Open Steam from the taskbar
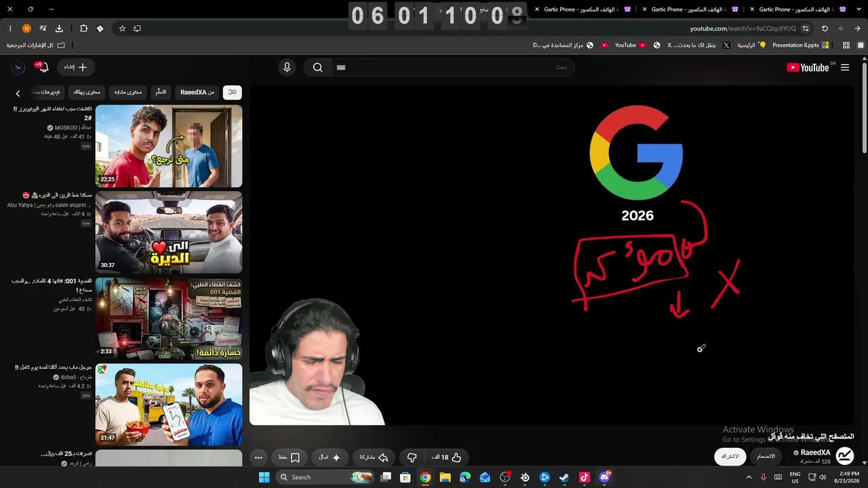The height and width of the screenshot is (488, 868). [x=564, y=477]
